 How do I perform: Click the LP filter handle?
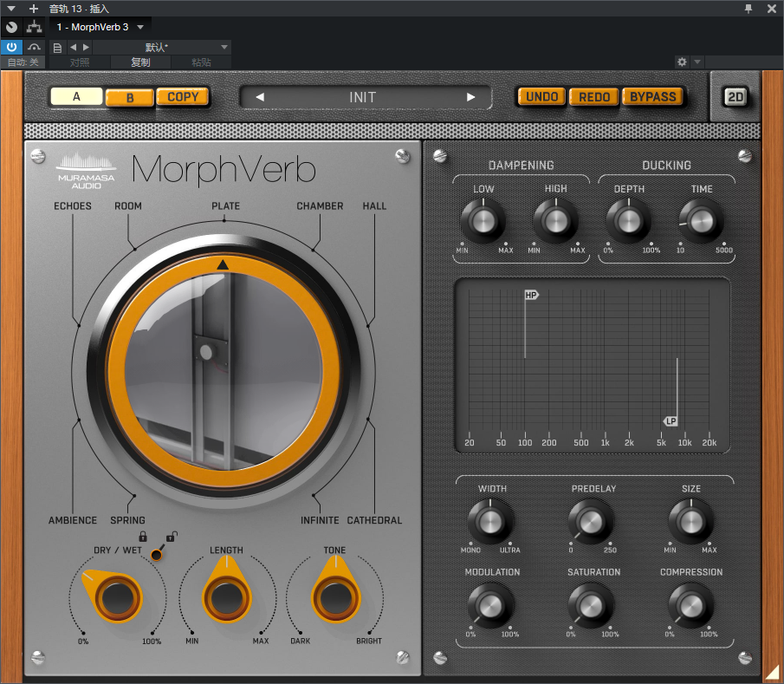coord(671,421)
